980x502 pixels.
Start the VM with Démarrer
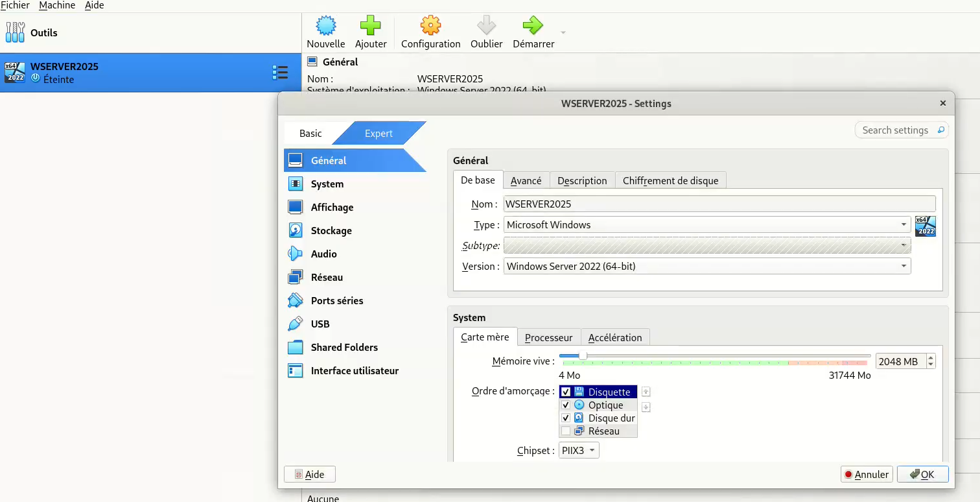(531, 30)
